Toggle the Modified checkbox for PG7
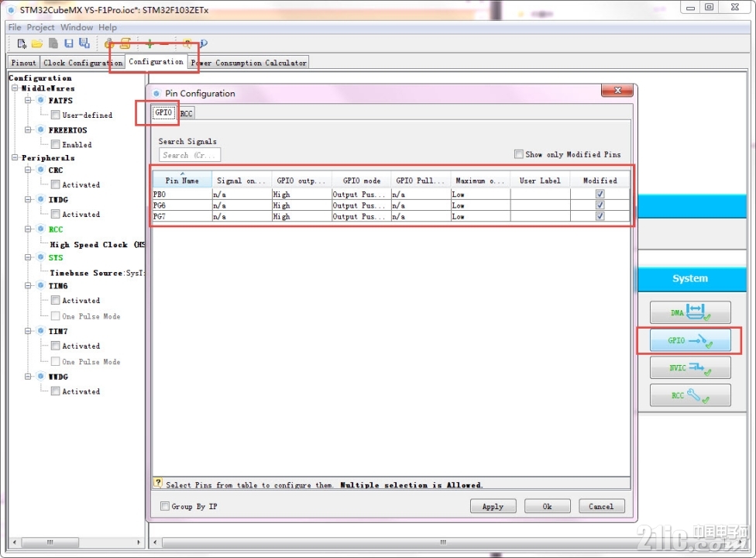The height and width of the screenshot is (558, 756). tap(600, 216)
